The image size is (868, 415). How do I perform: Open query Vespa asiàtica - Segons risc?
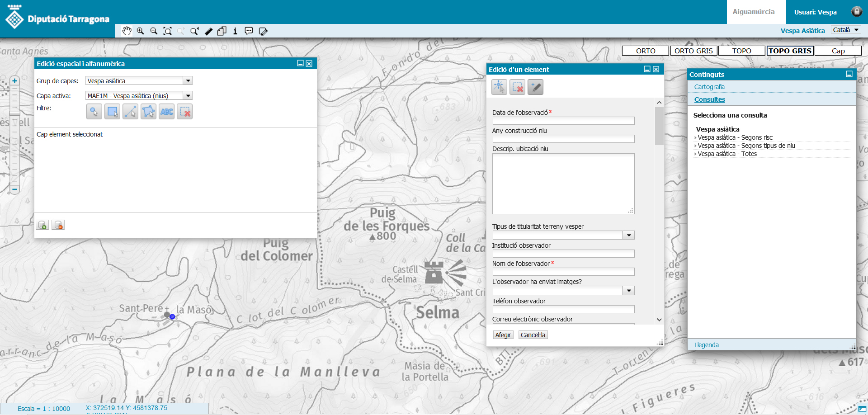735,137
